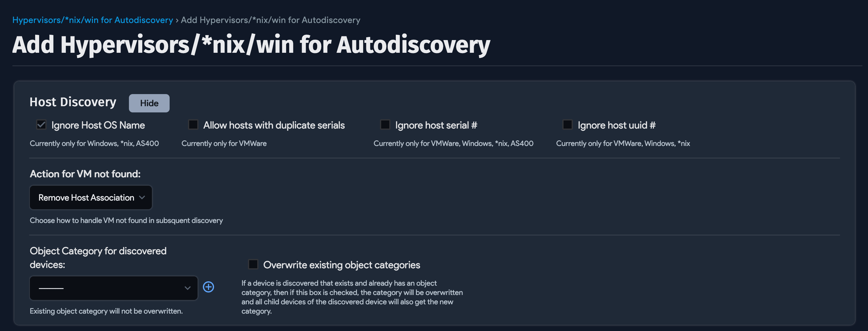
Task: Click the Add Hypervisors page title
Action: pyautogui.click(x=251, y=44)
